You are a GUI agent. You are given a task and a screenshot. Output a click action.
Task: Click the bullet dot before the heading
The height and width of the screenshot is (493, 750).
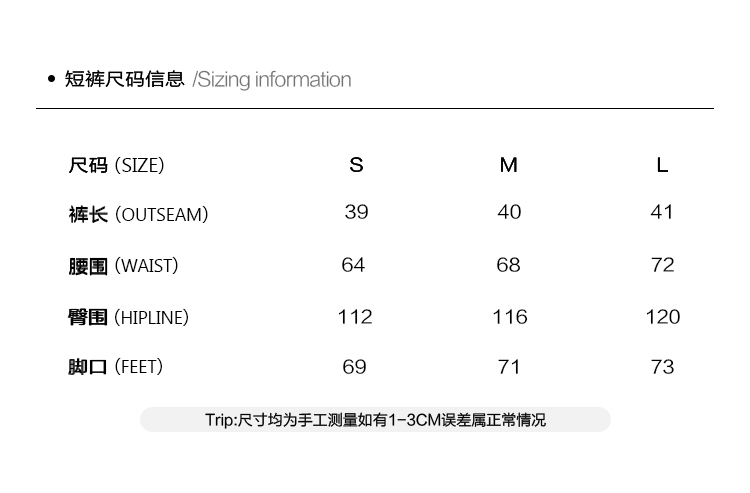point(51,80)
